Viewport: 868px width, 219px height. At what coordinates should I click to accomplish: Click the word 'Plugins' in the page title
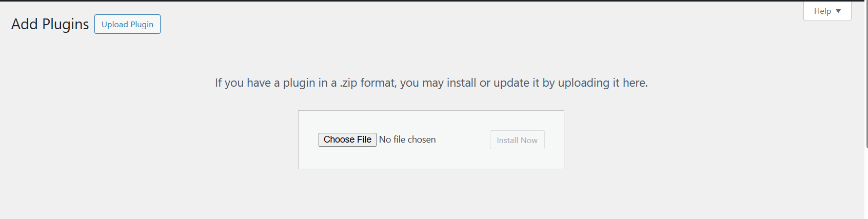pyautogui.click(x=65, y=25)
